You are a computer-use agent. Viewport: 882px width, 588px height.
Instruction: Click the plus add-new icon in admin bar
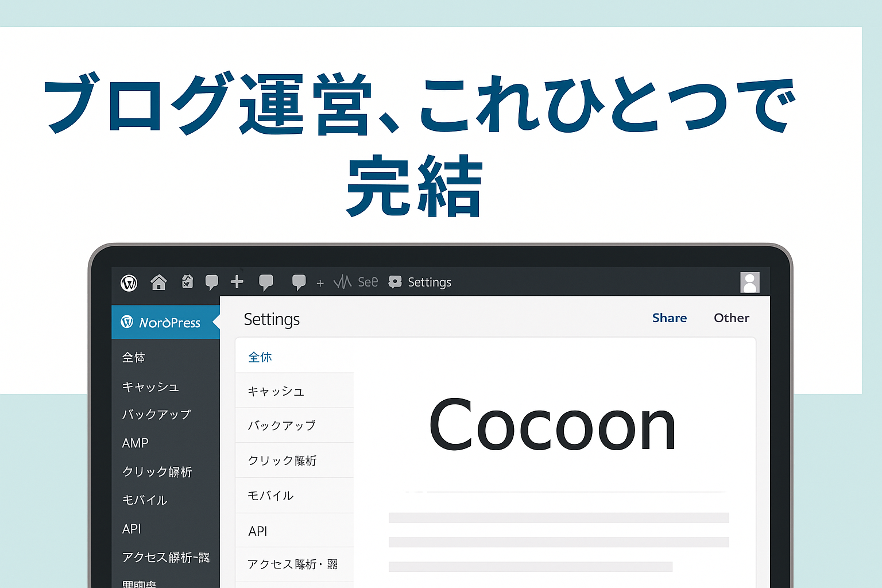[x=237, y=281]
